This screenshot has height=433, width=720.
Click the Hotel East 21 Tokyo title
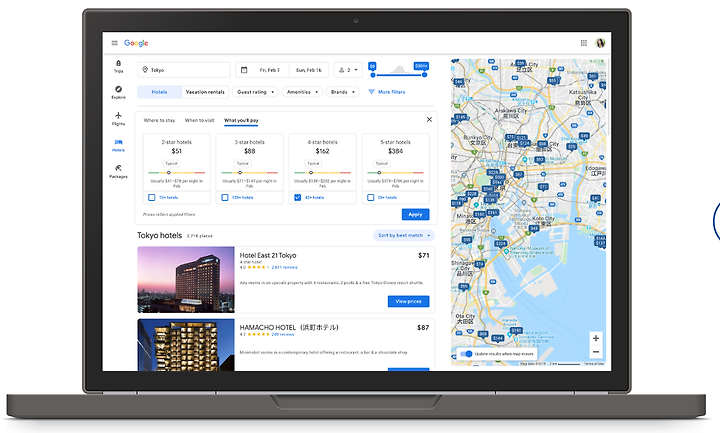point(268,255)
